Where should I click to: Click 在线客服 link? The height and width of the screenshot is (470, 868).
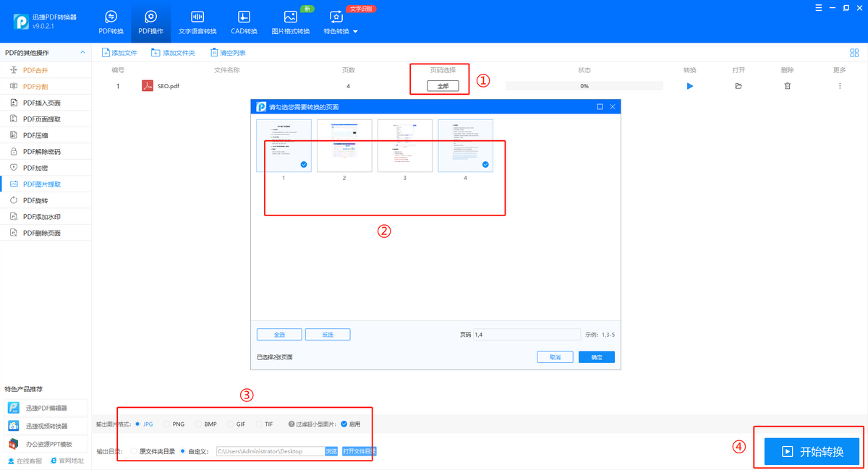tap(25, 461)
